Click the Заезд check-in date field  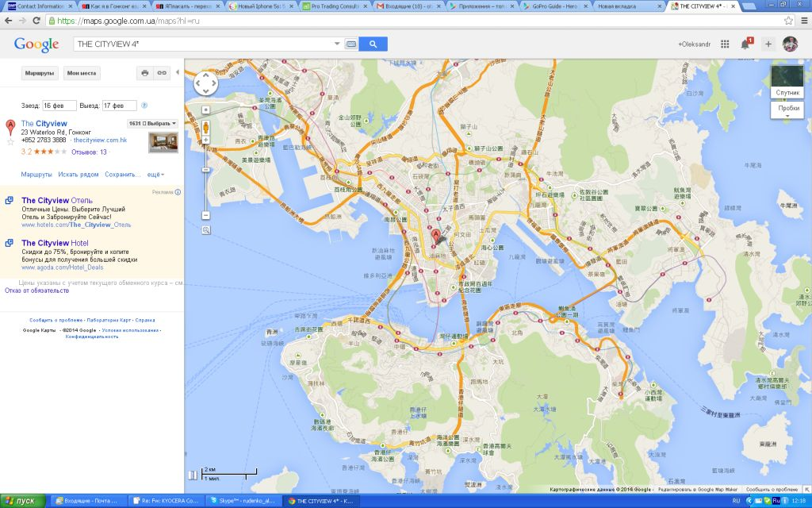click(59, 106)
